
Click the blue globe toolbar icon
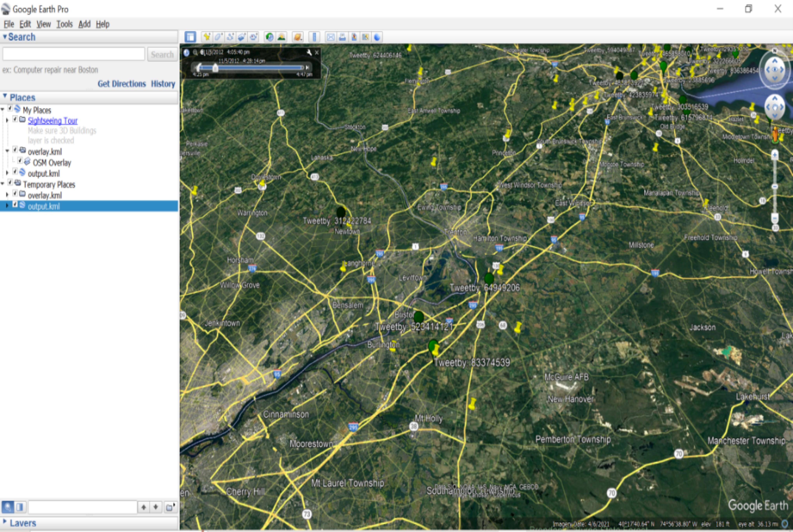[377, 37]
